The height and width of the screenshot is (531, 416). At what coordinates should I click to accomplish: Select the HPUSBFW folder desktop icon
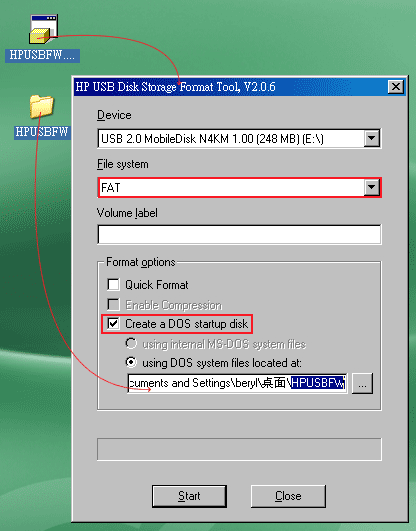42,106
